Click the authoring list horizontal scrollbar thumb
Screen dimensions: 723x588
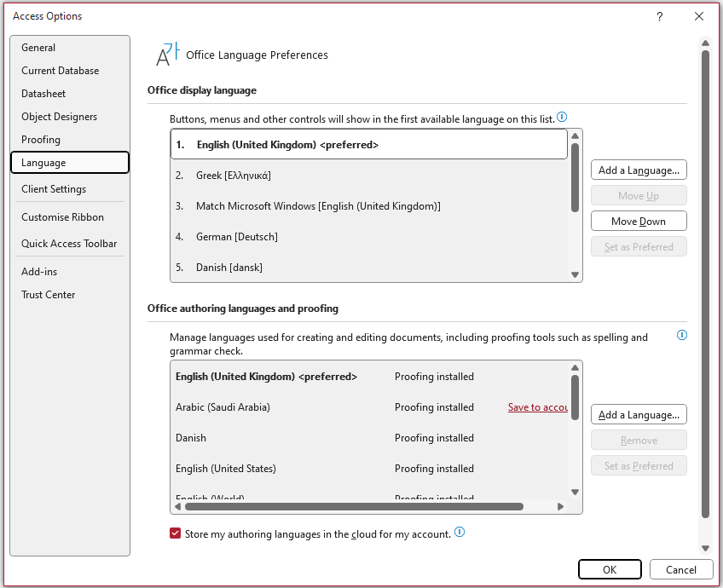click(354, 506)
